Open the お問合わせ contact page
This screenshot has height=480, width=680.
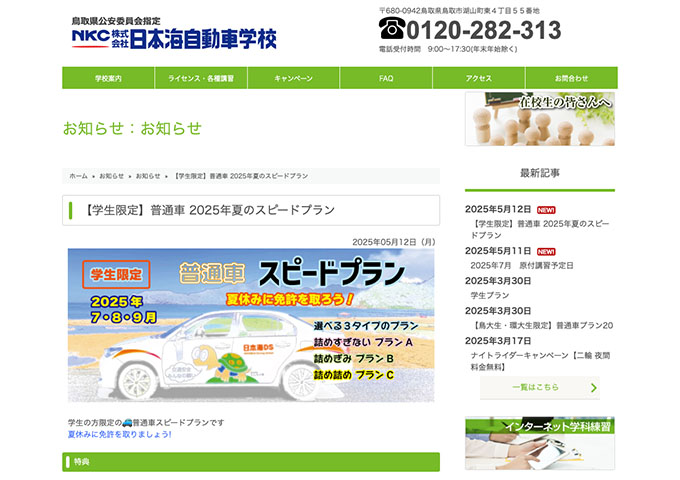pos(571,78)
